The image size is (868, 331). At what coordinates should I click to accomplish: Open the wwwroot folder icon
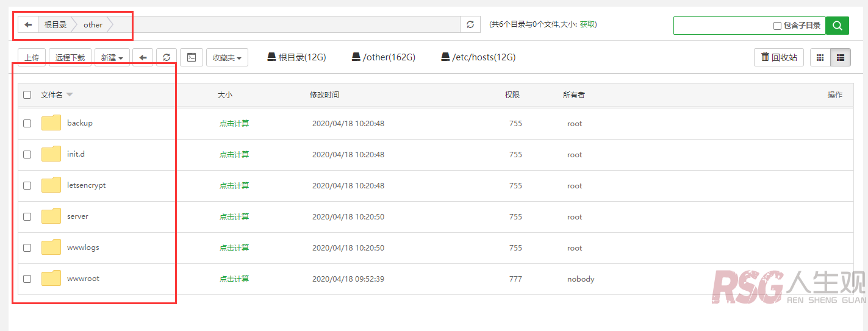tap(51, 279)
